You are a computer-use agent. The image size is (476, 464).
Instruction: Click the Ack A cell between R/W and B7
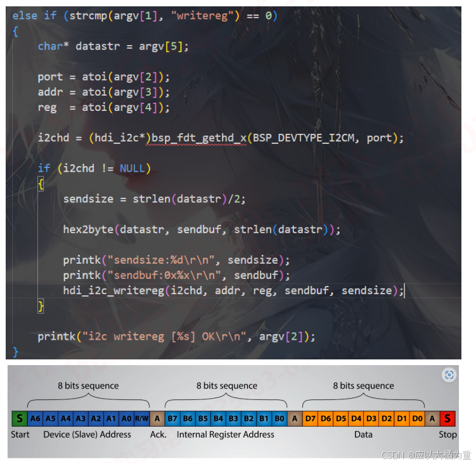(x=157, y=418)
